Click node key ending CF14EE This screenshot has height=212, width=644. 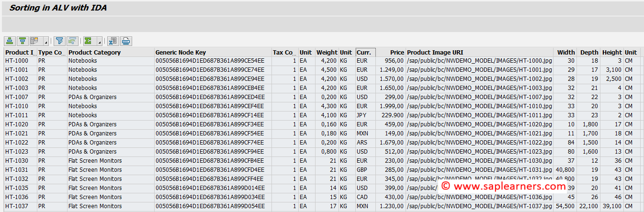213,115
